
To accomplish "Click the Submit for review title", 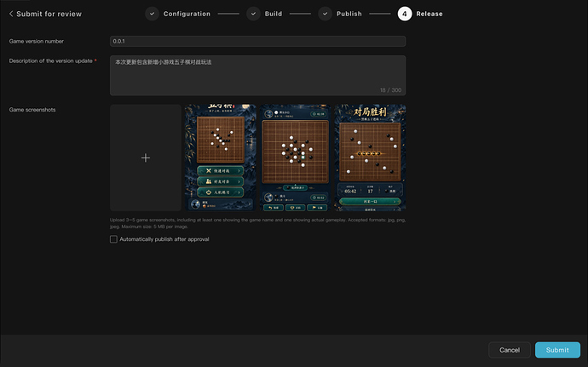I will [x=49, y=14].
